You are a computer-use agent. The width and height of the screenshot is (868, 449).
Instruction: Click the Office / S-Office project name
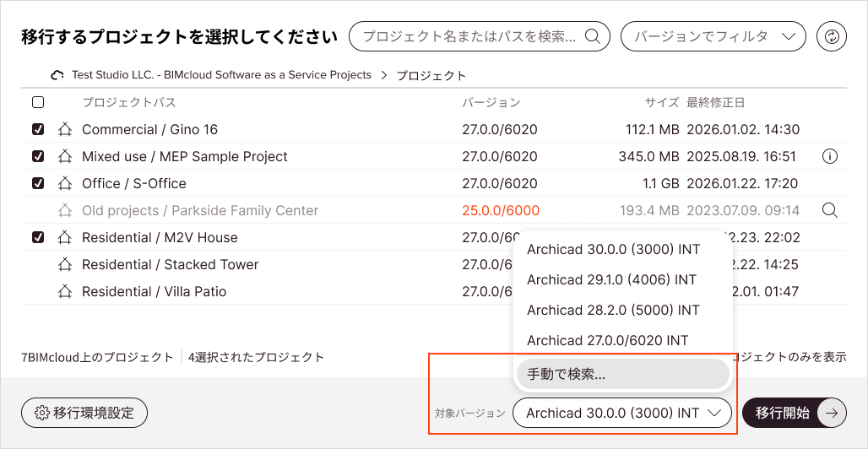coord(134,183)
